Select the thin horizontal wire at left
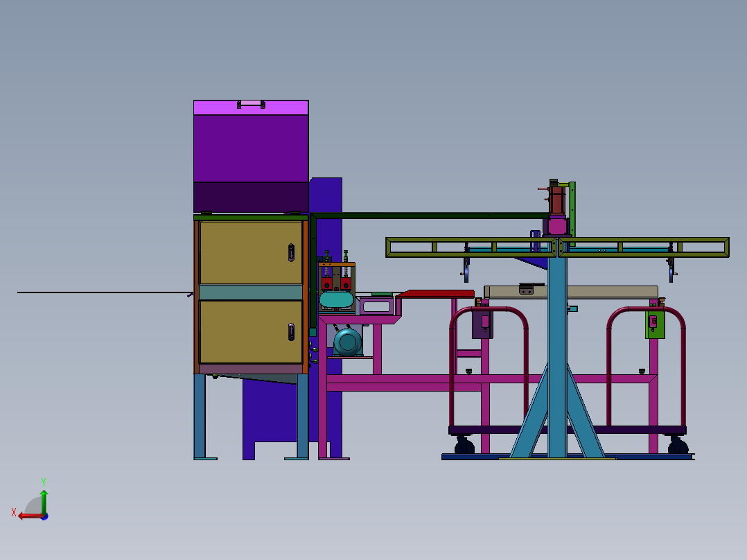Viewport: 747px width, 560px height. point(105,292)
